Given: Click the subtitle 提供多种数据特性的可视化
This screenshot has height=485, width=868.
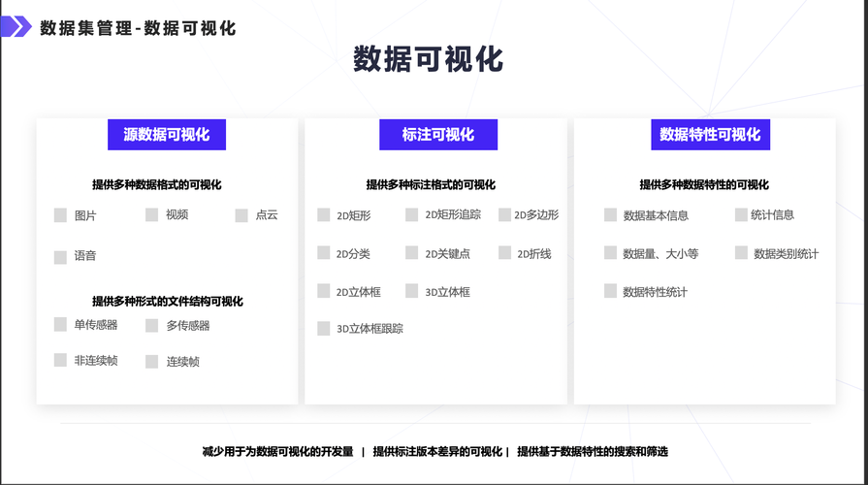Looking at the screenshot, I should 704,185.
